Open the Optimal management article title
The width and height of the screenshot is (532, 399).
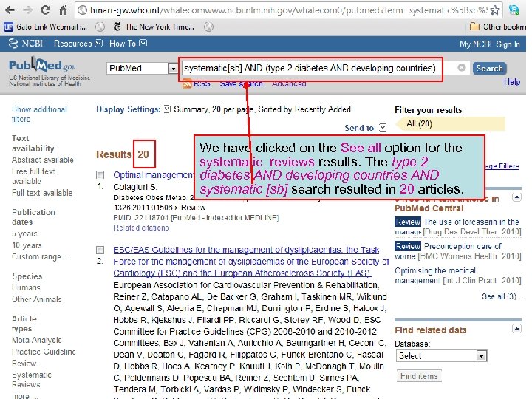154,175
